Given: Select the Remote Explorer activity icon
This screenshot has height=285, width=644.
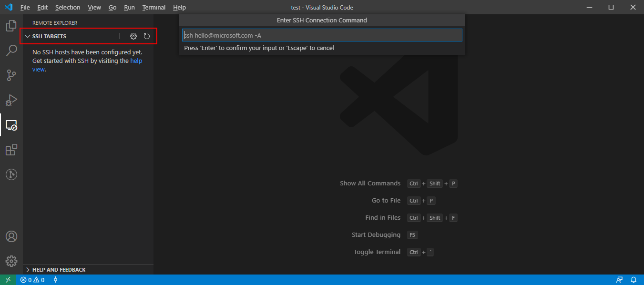Looking at the screenshot, I should (x=11, y=125).
